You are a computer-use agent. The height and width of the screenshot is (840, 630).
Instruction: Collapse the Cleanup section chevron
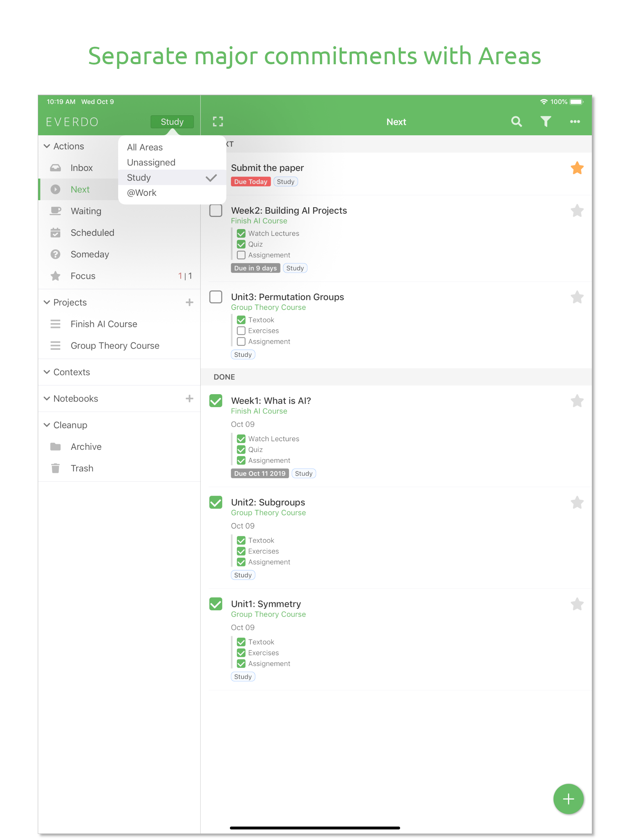[47, 425]
